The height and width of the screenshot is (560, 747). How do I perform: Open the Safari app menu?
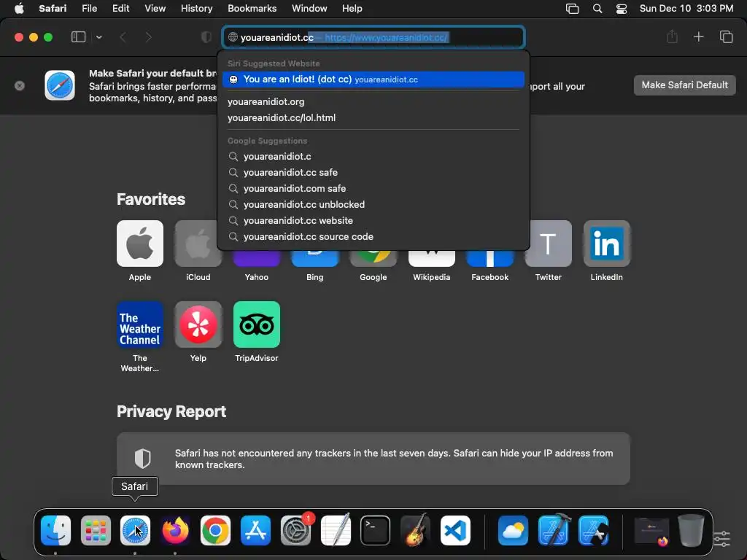click(x=53, y=9)
